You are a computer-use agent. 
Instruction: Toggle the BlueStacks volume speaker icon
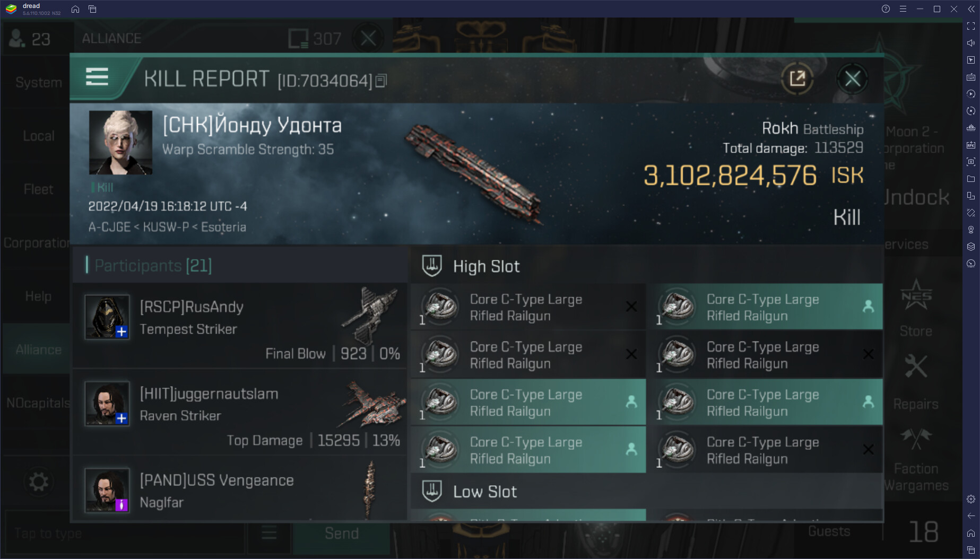click(971, 43)
